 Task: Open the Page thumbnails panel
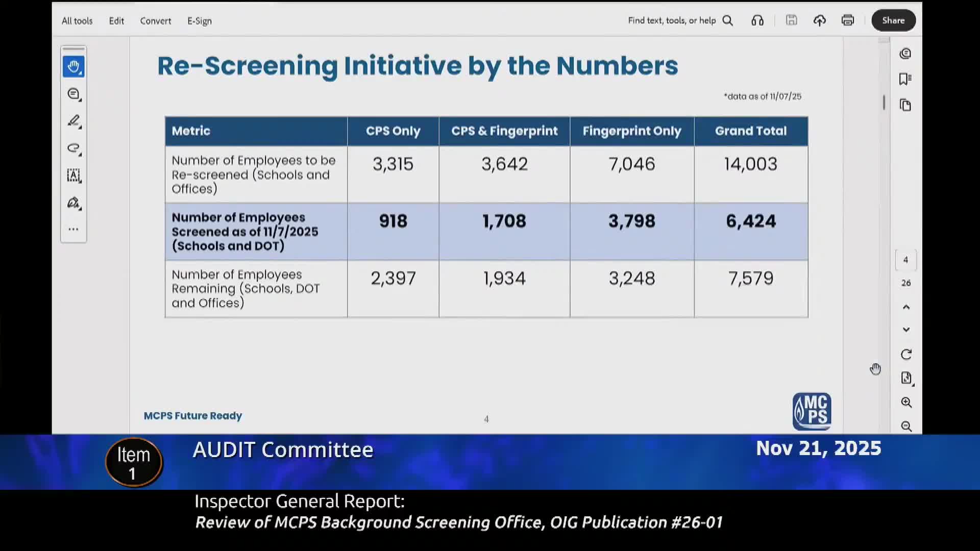(x=906, y=105)
